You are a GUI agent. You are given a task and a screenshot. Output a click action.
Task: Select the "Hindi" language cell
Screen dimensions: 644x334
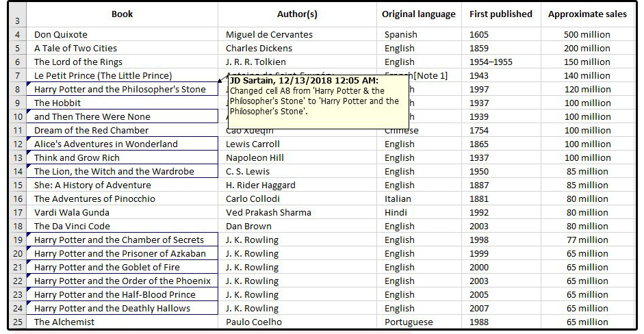(396, 213)
